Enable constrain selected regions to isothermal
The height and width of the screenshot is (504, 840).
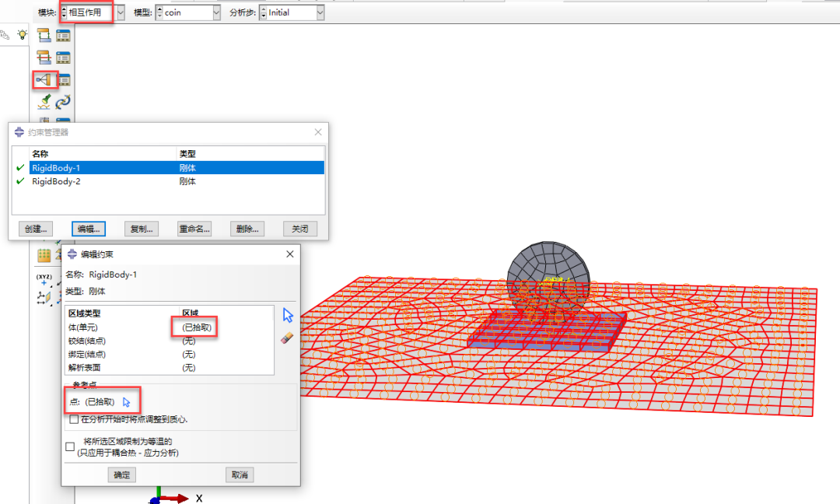pyautogui.click(x=70, y=446)
